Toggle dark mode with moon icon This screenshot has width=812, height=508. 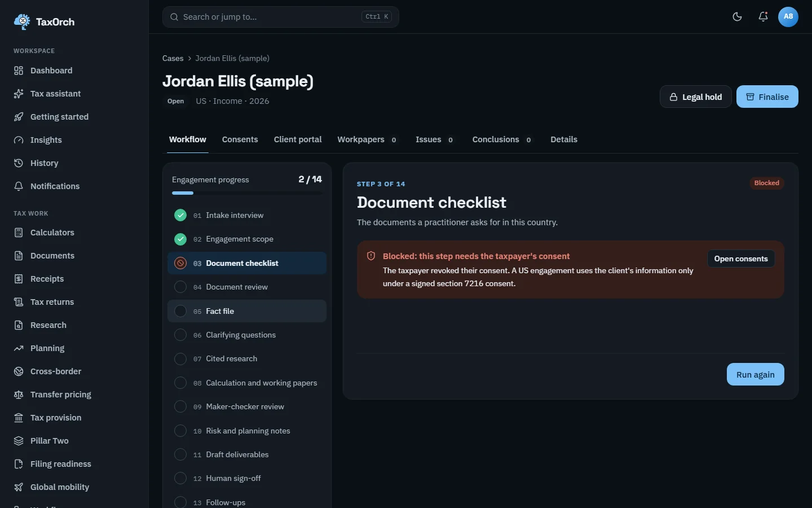click(737, 17)
